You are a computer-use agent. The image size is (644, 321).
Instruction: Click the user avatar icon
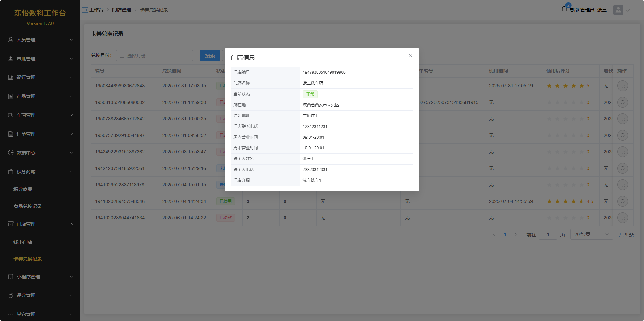point(618,10)
